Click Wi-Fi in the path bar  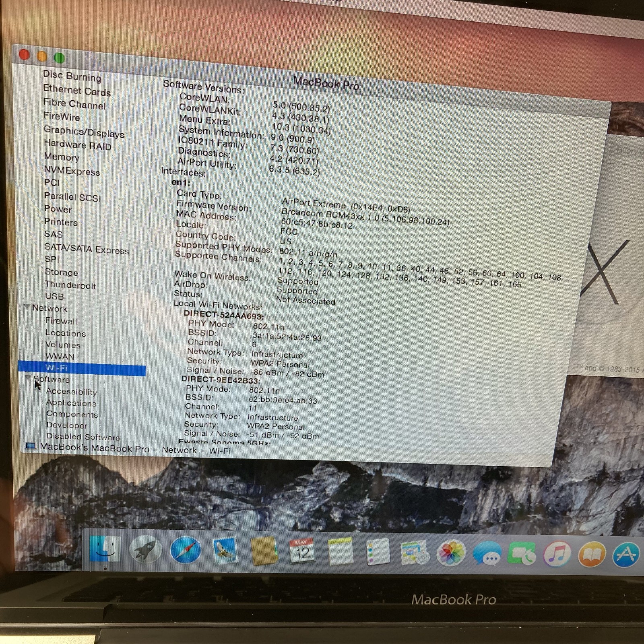point(220,451)
